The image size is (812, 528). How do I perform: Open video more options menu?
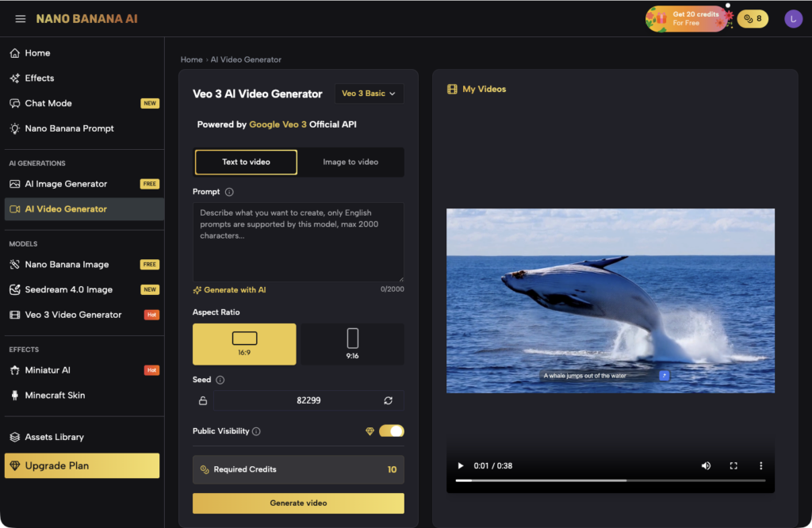click(x=760, y=466)
